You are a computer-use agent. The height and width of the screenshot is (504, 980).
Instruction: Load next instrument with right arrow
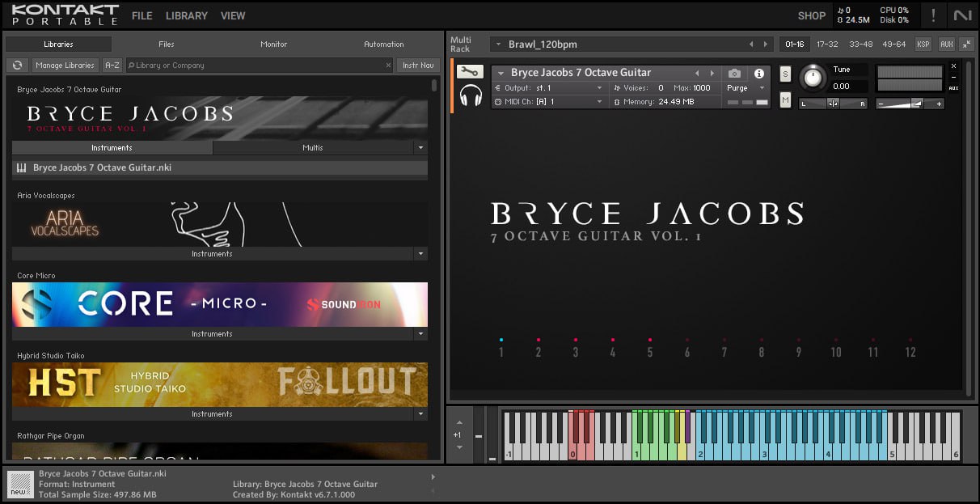[x=712, y=74]
